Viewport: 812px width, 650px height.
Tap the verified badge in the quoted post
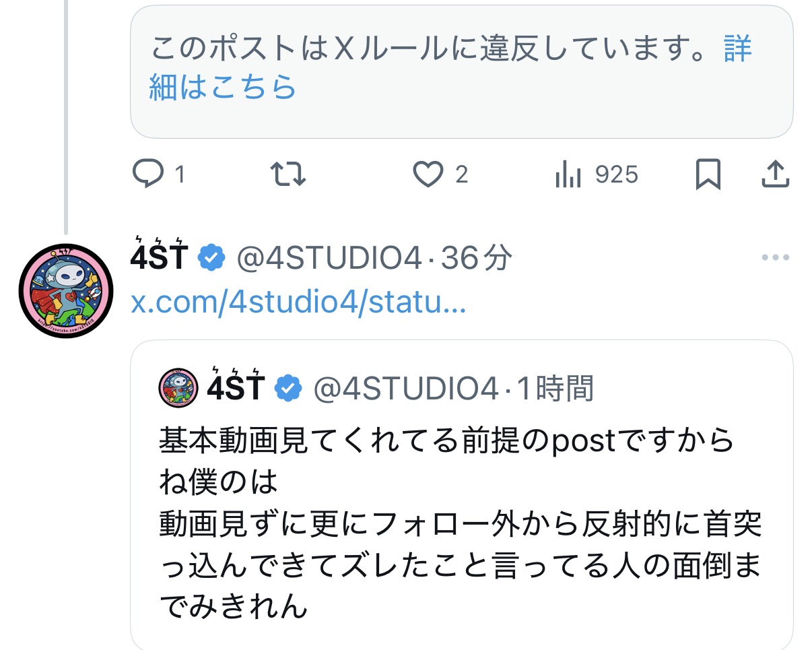point(289,389)
